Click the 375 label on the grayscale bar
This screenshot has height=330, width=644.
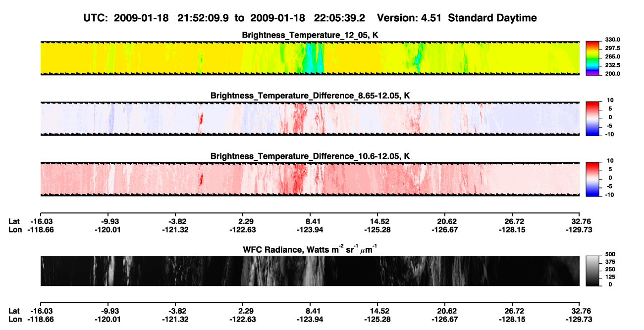(x=609, y=262)
